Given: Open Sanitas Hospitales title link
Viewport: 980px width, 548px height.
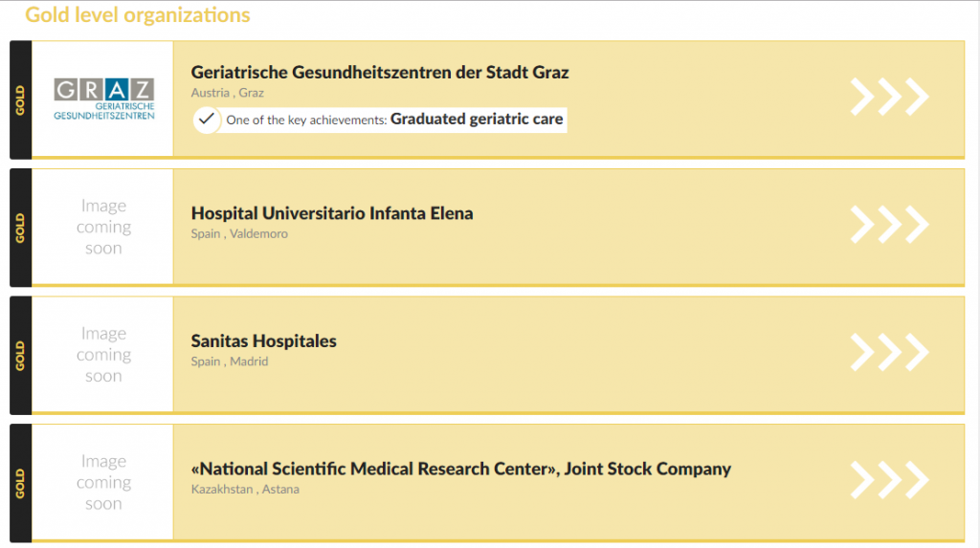Looking at the screenshot, I should pyautogui.click(x=264, y=341).
